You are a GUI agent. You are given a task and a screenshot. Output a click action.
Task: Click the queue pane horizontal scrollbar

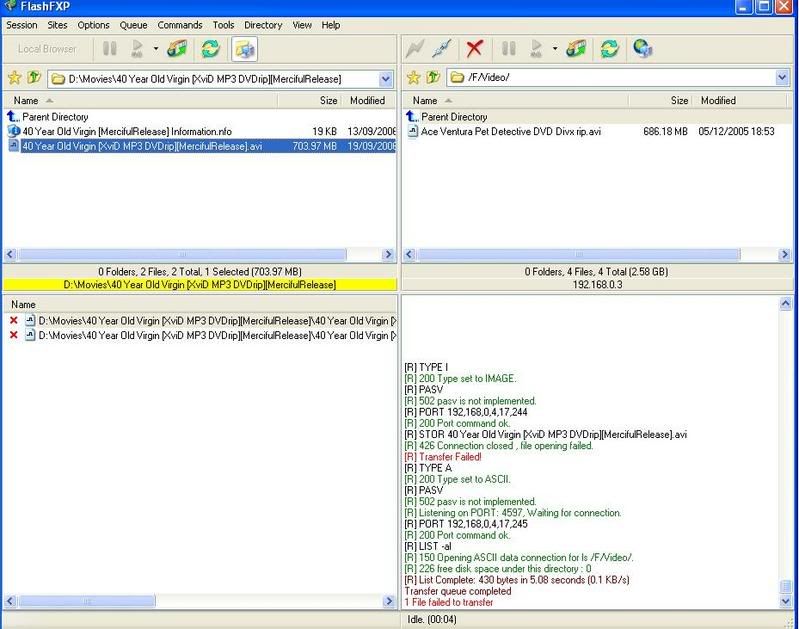point(87,601)
